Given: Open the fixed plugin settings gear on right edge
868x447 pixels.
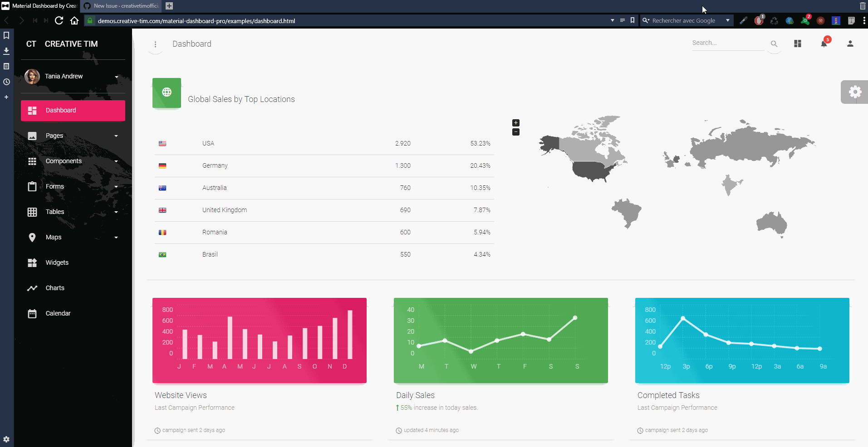Looking at the screenshot, I should point(855,92).
